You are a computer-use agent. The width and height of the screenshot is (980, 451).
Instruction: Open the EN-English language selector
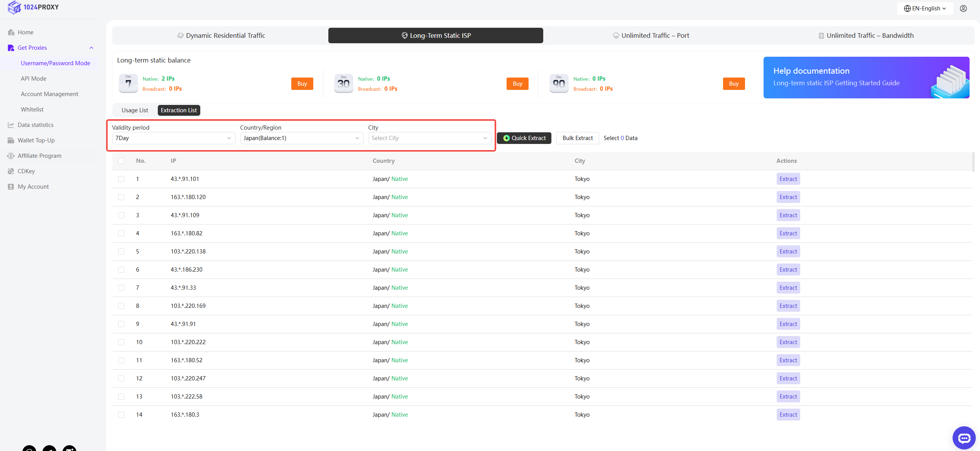925,8
